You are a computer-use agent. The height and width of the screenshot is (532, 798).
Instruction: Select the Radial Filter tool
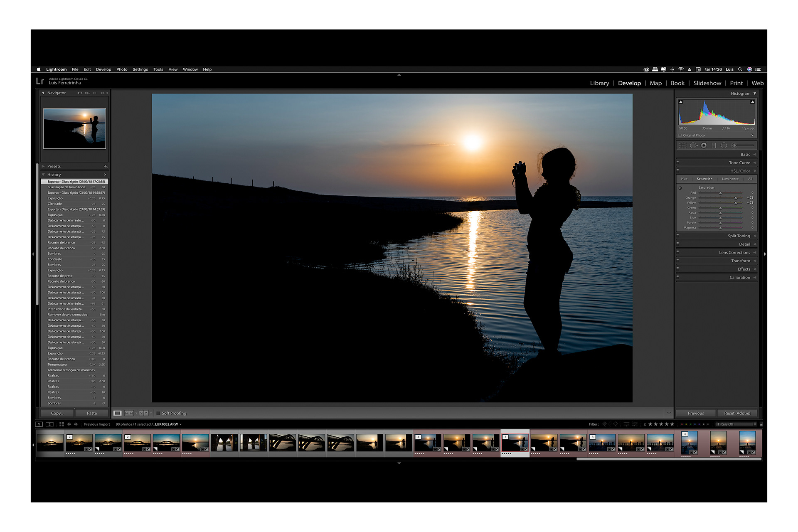pyautogui.click(x=724, y=145)
